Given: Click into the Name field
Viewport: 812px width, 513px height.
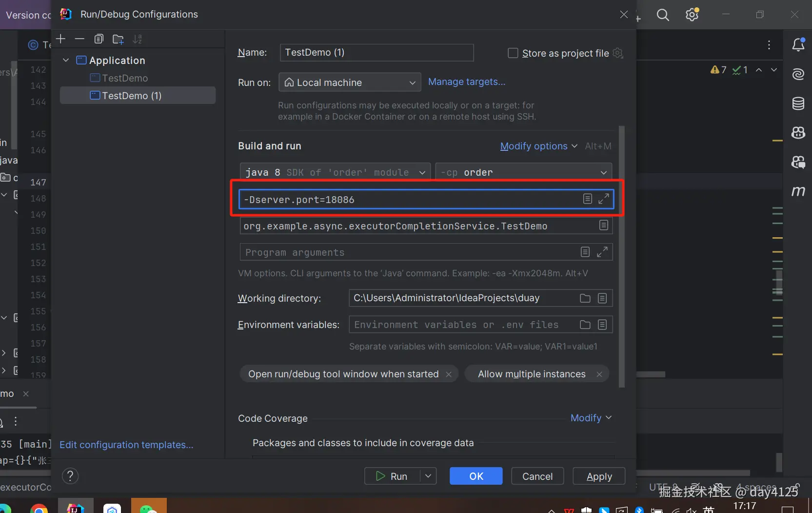Looking at the screenshot, I should pos(376,52).
